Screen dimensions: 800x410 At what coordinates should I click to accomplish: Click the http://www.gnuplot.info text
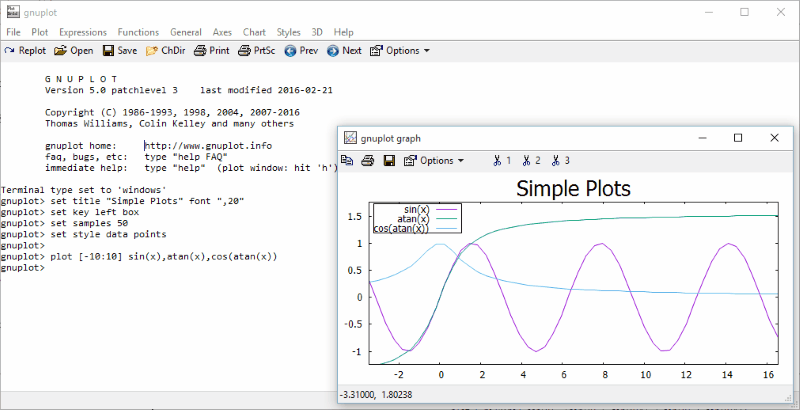[x=208, y=146]
